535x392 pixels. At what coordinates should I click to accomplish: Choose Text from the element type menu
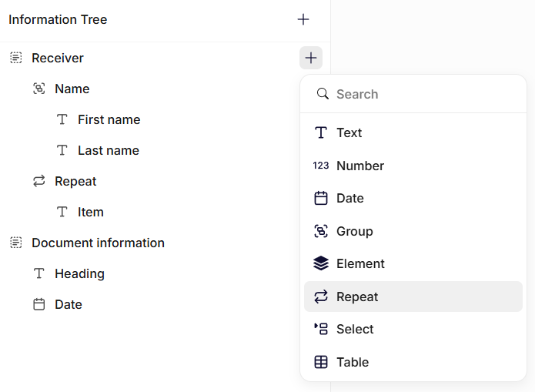point(349,132)
